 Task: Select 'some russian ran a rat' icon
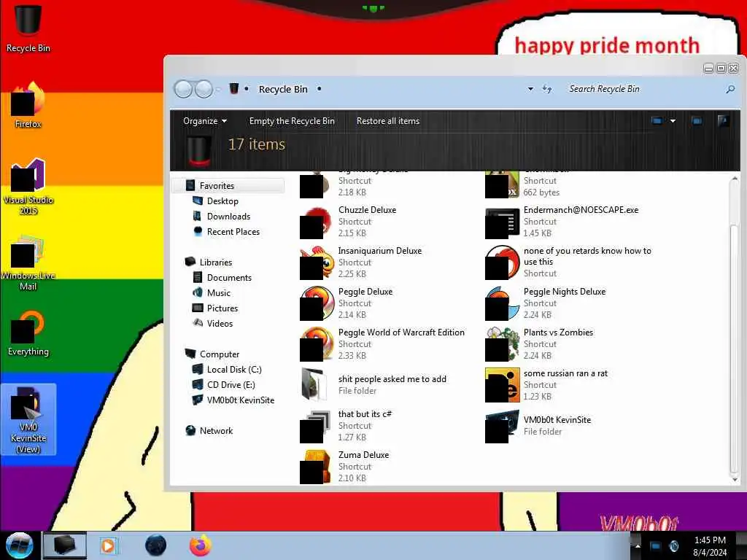pyautogui.click(x=502, y=385)
